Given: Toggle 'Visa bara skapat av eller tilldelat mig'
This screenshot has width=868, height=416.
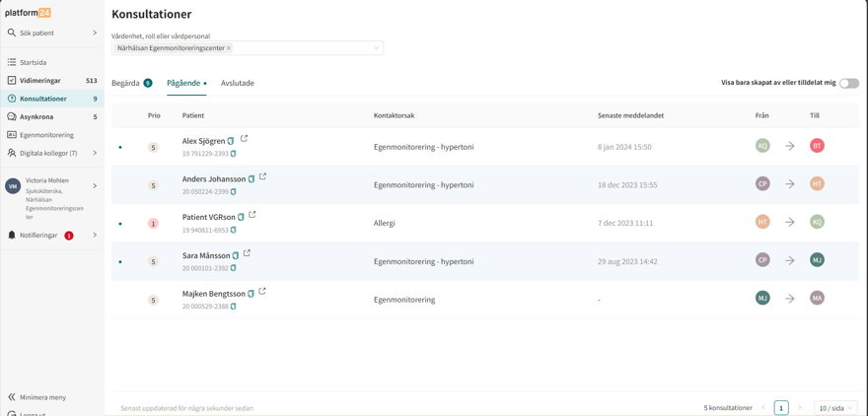Looking at the screenshot, I should pos(848,84).
